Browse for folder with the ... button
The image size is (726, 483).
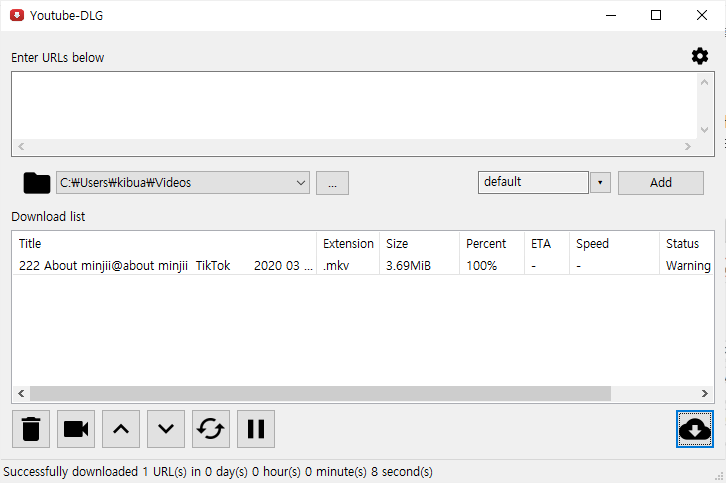pos(332,183)
